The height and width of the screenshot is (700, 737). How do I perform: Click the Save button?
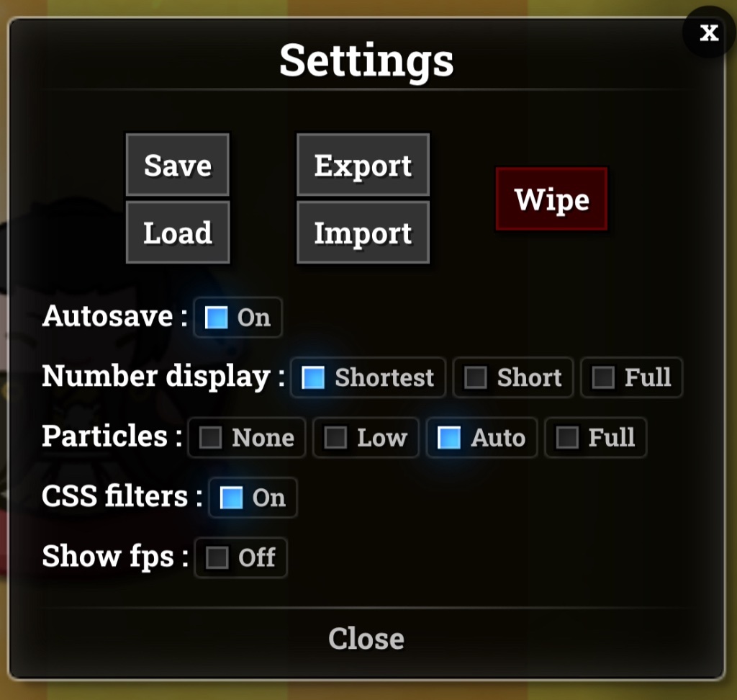click(178, 165)
